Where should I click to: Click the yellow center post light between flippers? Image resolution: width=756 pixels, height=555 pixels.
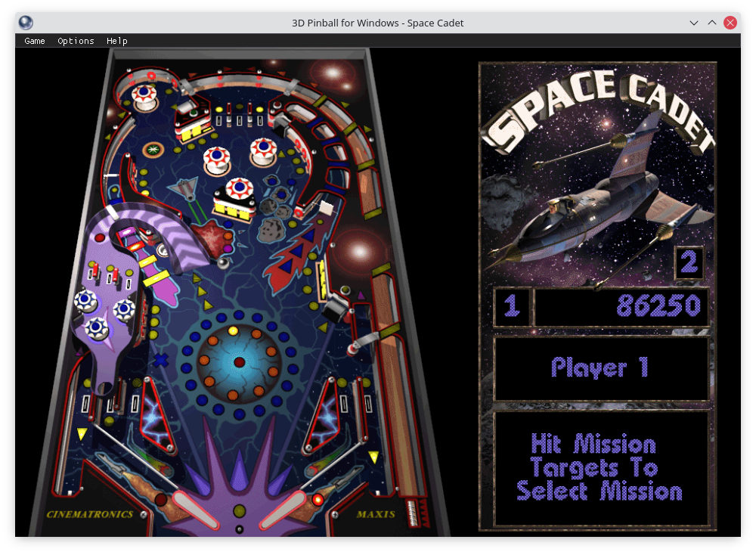tap(239, 510)
